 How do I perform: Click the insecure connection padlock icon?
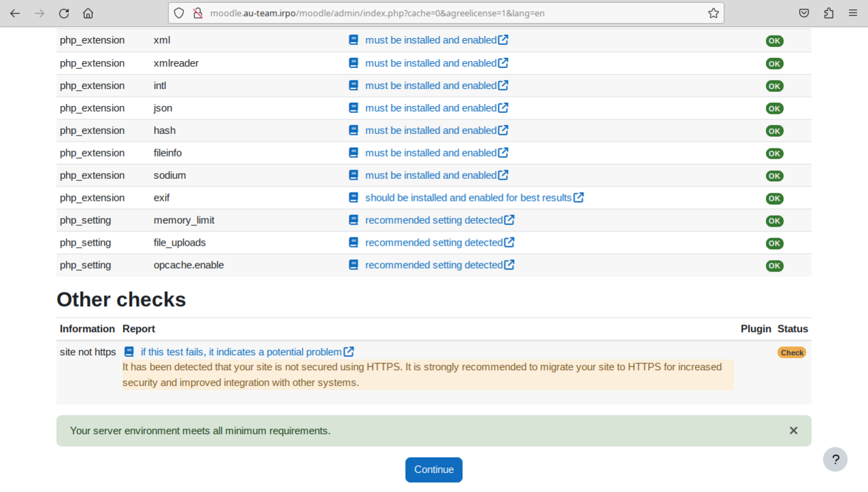point(197,14)
